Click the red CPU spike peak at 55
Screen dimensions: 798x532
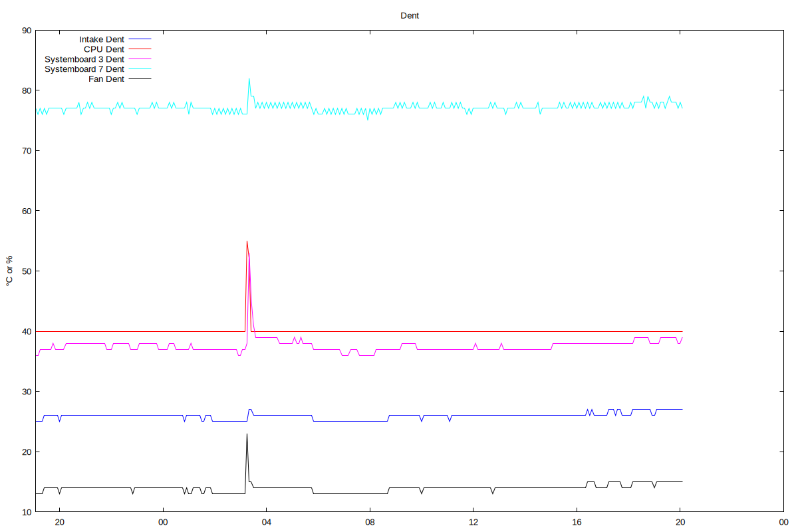247,241
